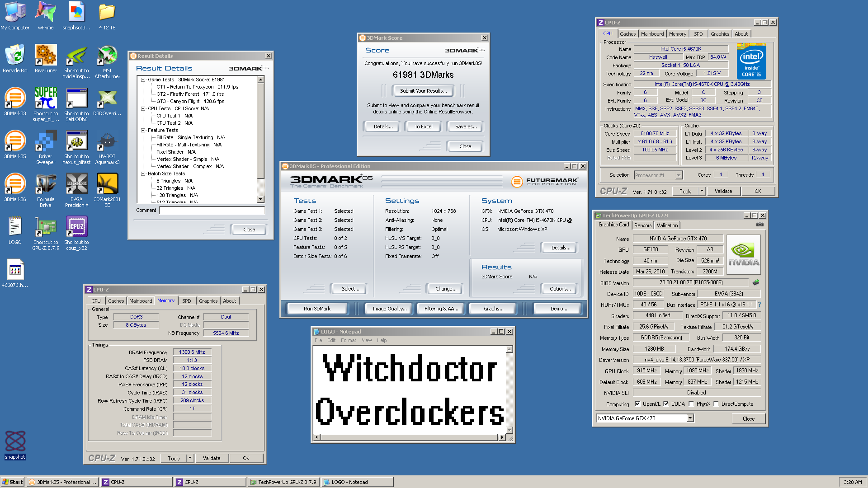Click the GPU-Z screenshot camera icon
The image size is (868, 488).
(x=760, y=225)
